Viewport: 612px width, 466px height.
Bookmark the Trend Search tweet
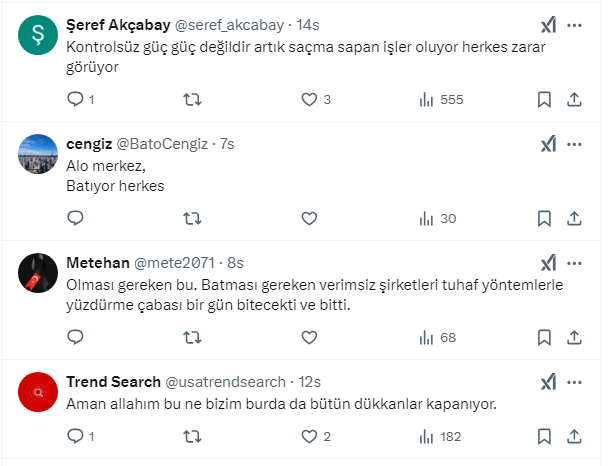[545, 436]
